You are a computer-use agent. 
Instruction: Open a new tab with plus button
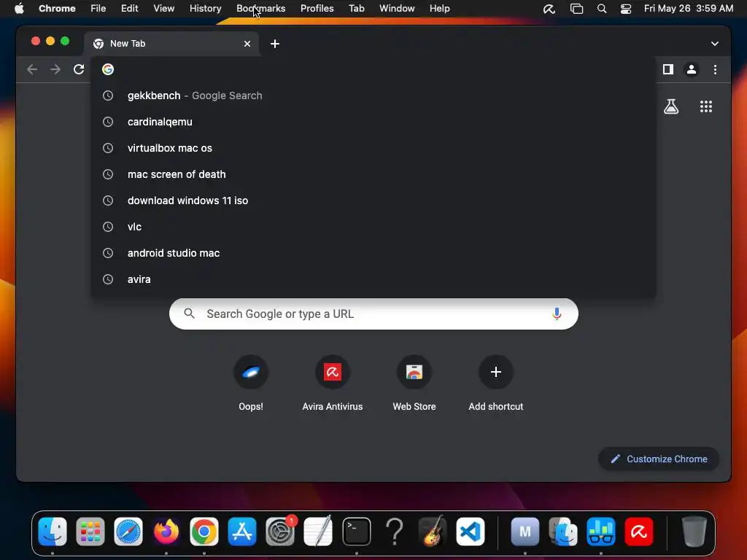point(275,44)
